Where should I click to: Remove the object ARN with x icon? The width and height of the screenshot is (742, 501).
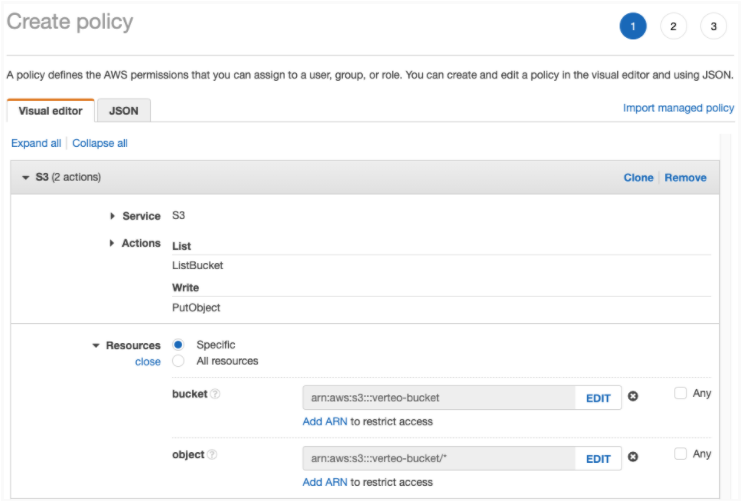pyautogui.click(x=632, y=458)
